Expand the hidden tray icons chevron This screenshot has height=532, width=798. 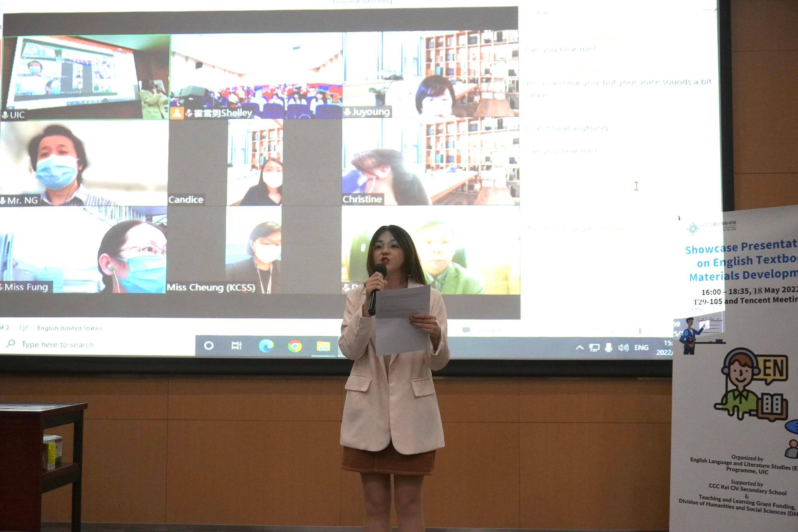coord(580,347)
